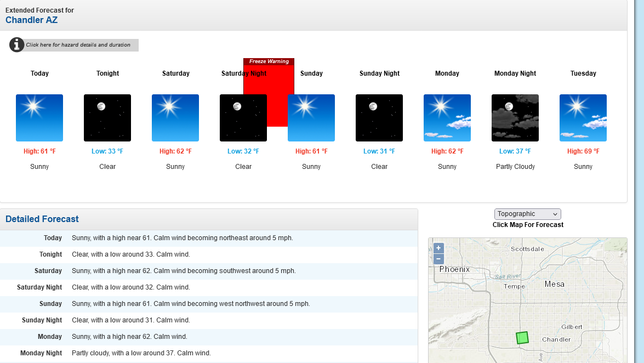
Task: Click the 'Low: 37 °F' text
Action: pyautogui.click(x=515, y=151)
